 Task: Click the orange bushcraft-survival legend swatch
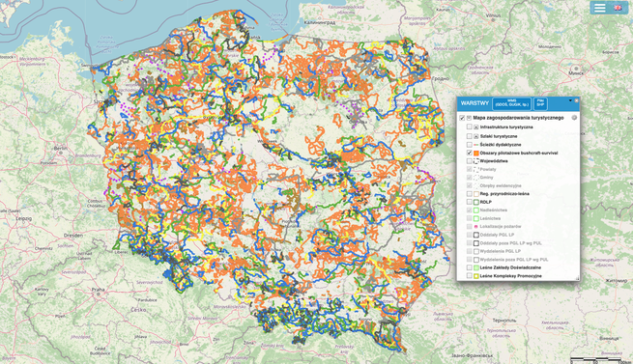(x=476, y=153)
